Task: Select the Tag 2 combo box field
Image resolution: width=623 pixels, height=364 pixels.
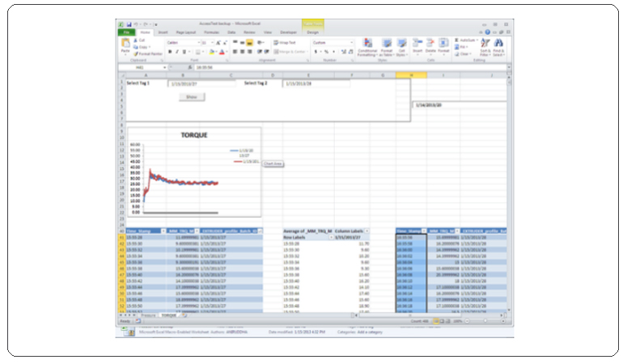Action: click(316, 84)
